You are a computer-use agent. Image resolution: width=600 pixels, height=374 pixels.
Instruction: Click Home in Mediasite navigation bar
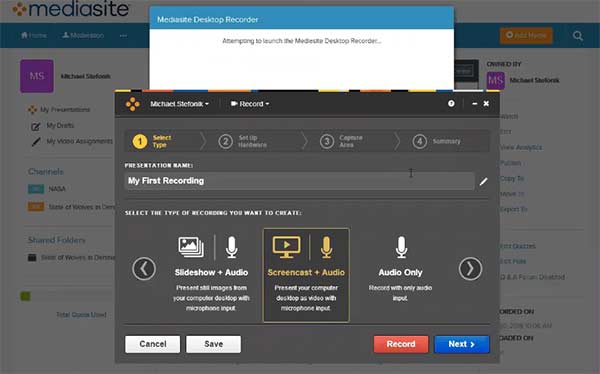click(34, 35)
